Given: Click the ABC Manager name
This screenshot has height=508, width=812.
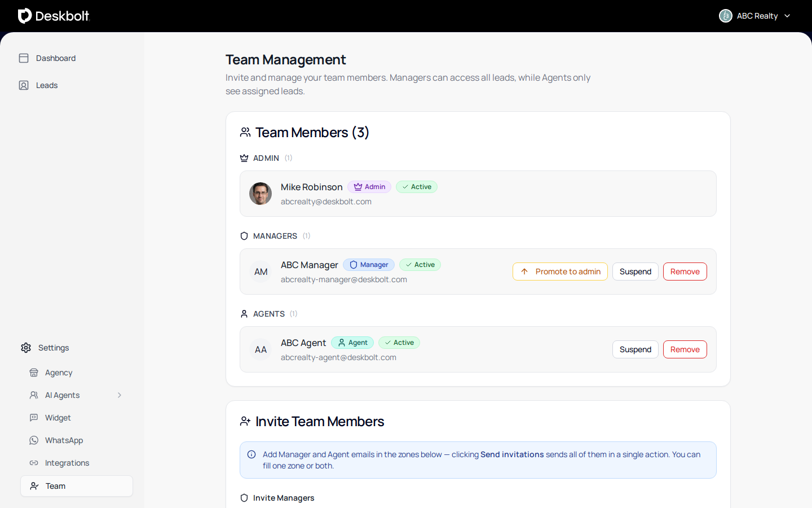Looking at the screenshot, I should (310, 265).
